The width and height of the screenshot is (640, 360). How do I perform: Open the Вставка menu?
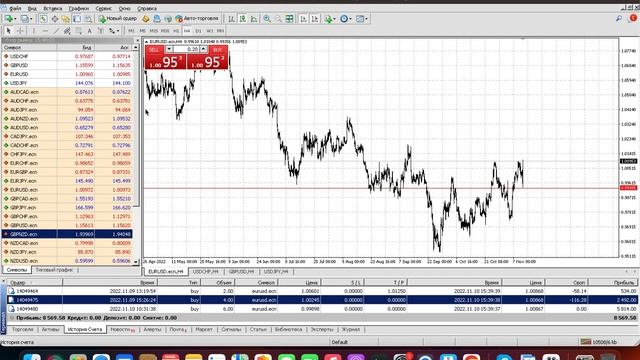point(53,8)
